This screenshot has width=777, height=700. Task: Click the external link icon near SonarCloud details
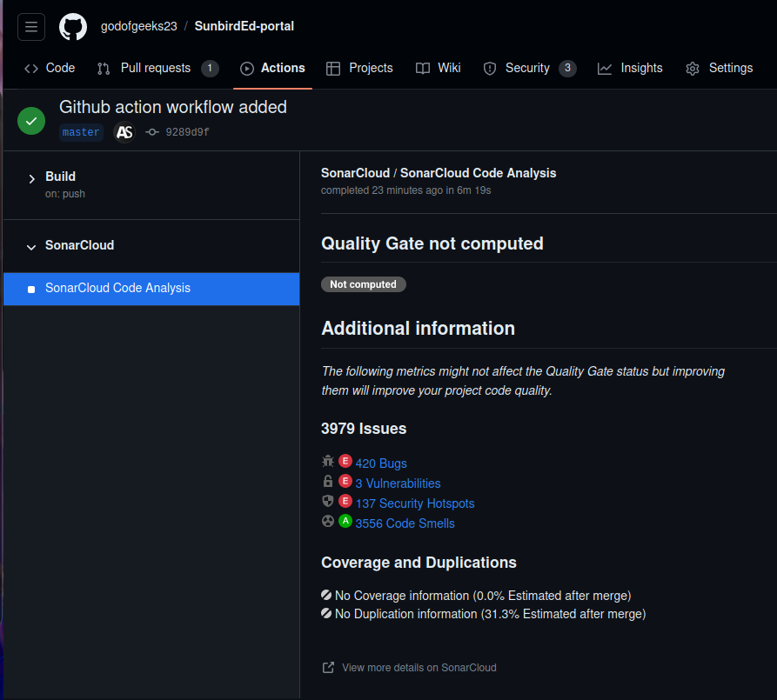pyautogui.click(x=327, y=667)
